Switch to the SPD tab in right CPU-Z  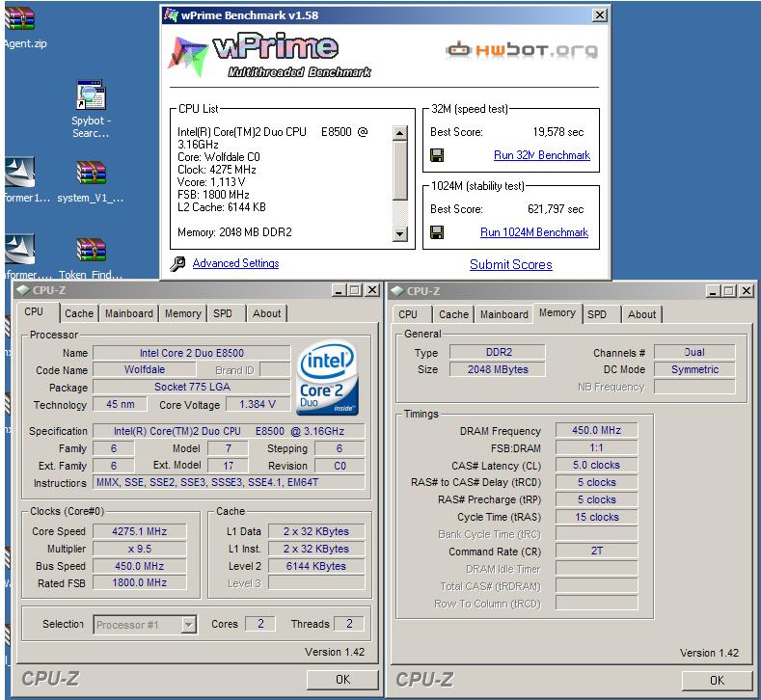click(x=597, y=314)
